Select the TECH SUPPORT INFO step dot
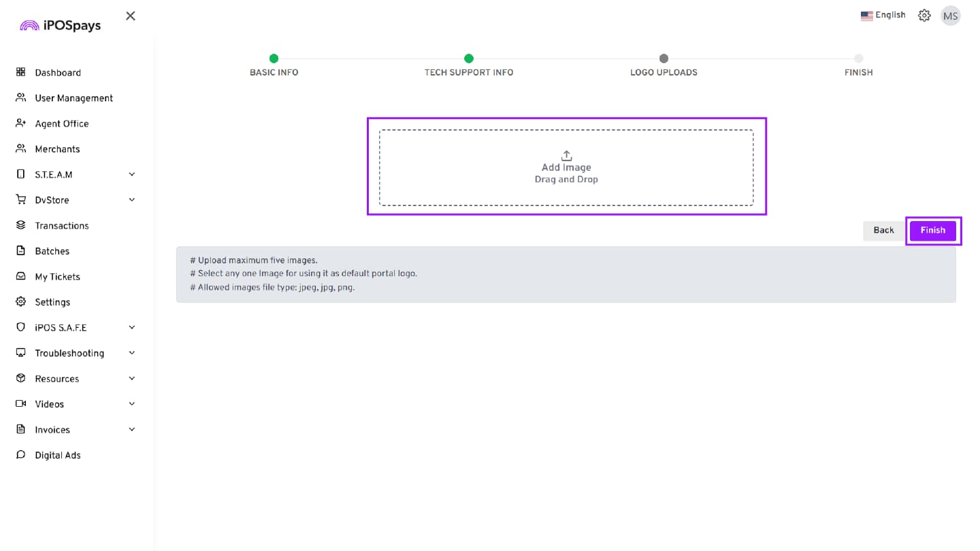This screenshot has height=551, width=980. coord(469,59)
